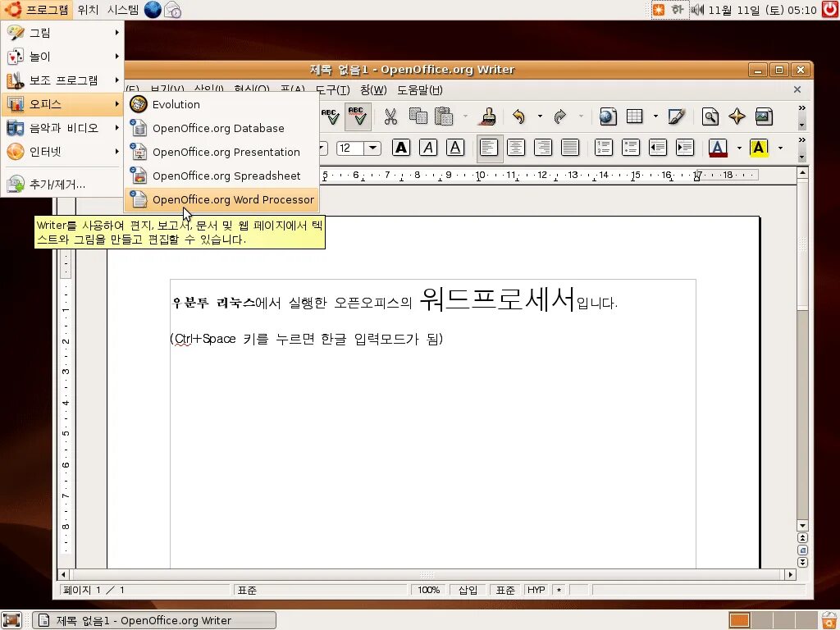This screenshot has height=630, width=840.
Task: Toggle Italic formatting
Action: (428, 148)
